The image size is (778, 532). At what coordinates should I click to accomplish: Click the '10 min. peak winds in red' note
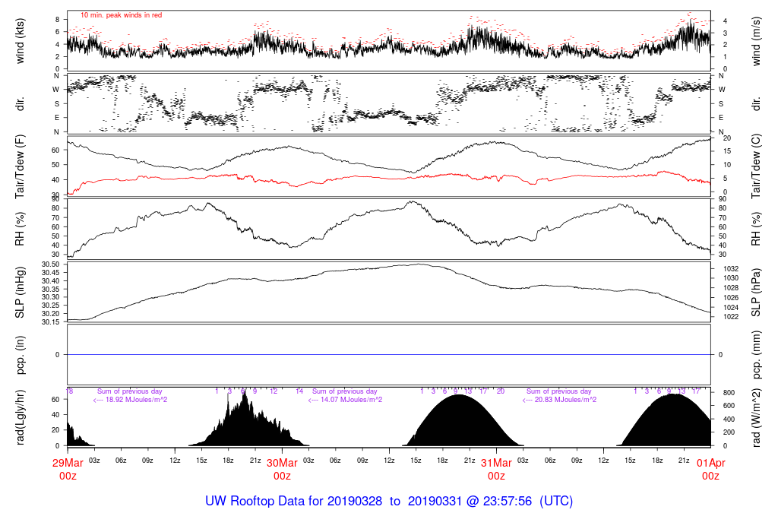point(121,15)
